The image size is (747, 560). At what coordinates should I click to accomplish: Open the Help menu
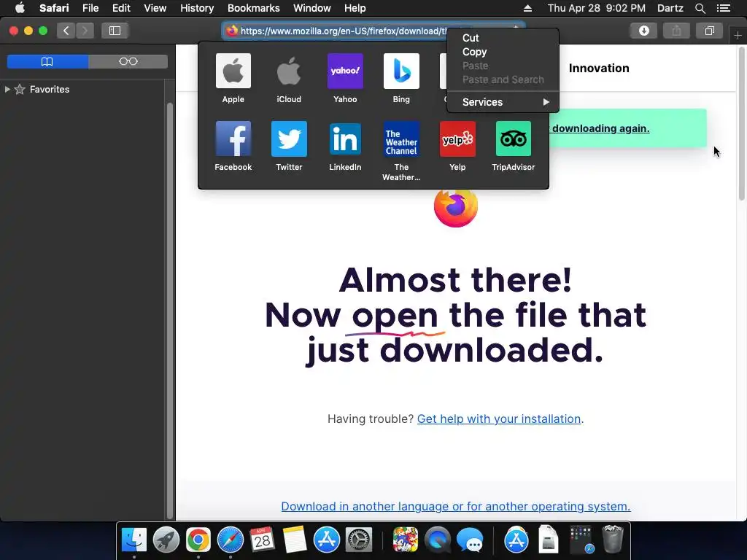coord(355,8)
